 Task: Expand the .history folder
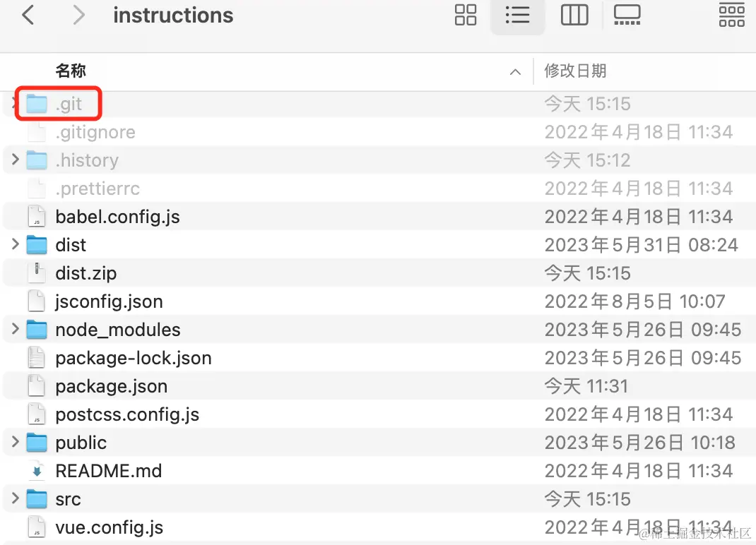(x=16, y=160)
